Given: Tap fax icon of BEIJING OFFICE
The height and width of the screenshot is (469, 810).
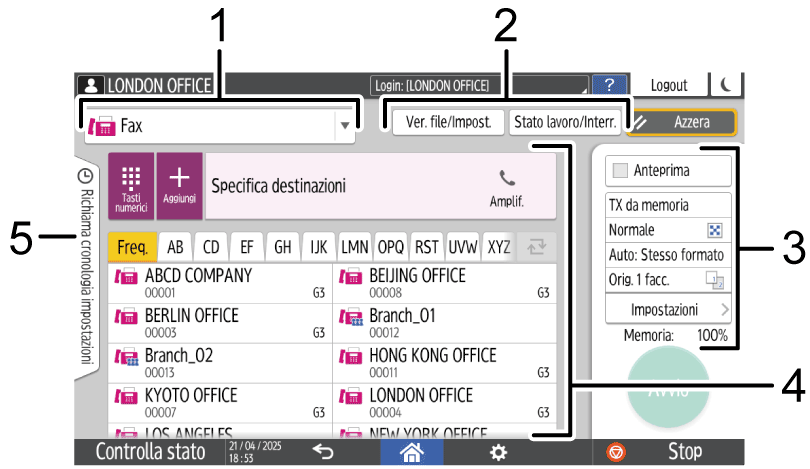Looking at the screenshot, I should 351,277.
